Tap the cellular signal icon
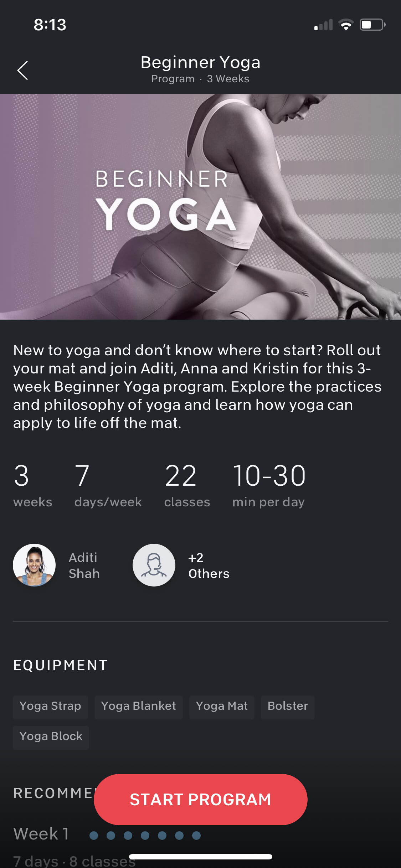 [x=323, y=25]
